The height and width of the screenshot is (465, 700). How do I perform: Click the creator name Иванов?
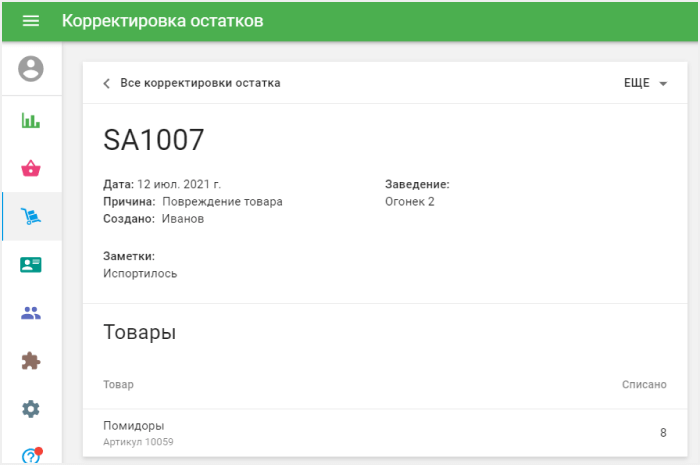click(x=183, y=219)
